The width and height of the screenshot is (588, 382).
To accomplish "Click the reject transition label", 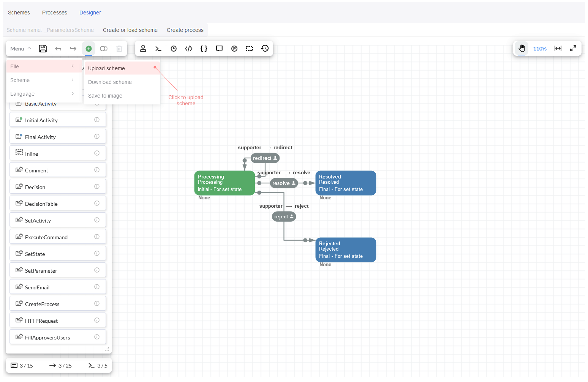I will click(284, 216).
